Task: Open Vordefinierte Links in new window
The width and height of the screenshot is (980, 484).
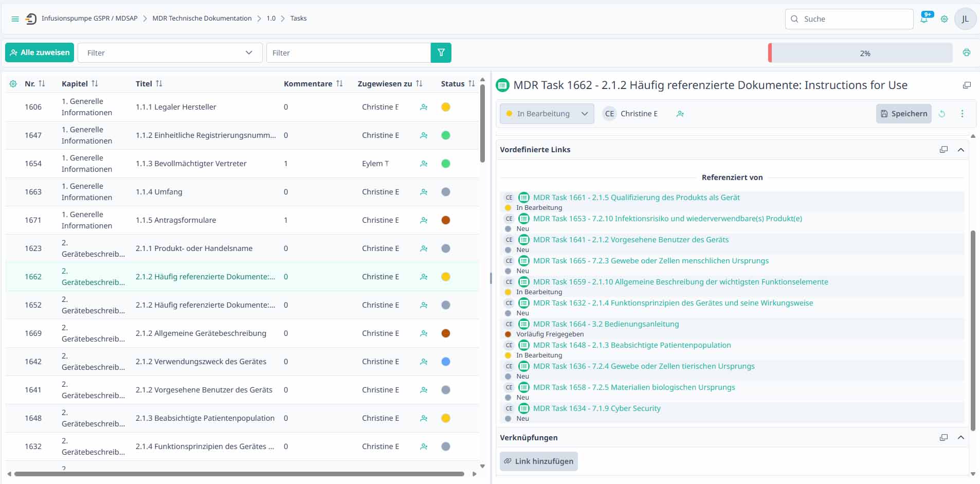Action: 943,150
